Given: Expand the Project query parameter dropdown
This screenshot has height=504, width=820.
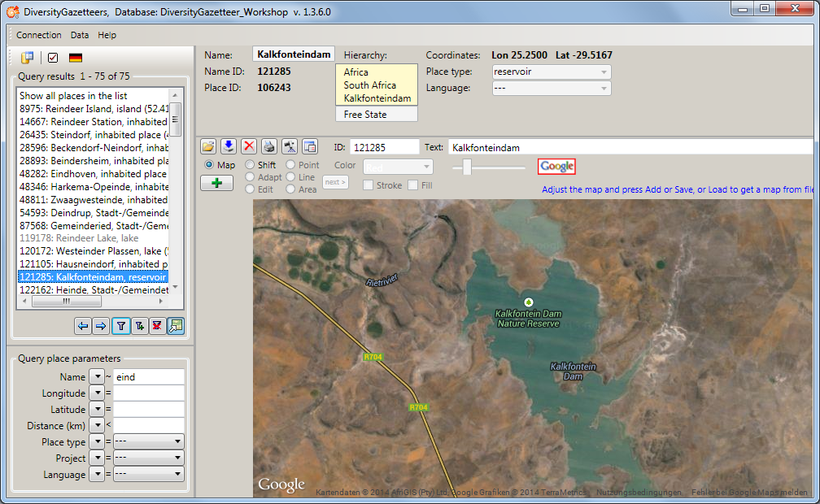Looking at the screenshot, I should [x=149, y=458].
